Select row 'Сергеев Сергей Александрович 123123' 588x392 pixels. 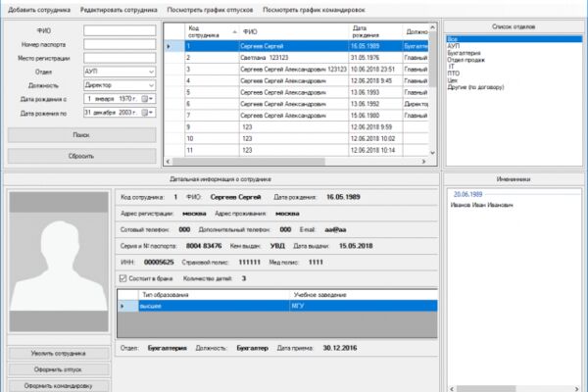[x=296, y=70]
